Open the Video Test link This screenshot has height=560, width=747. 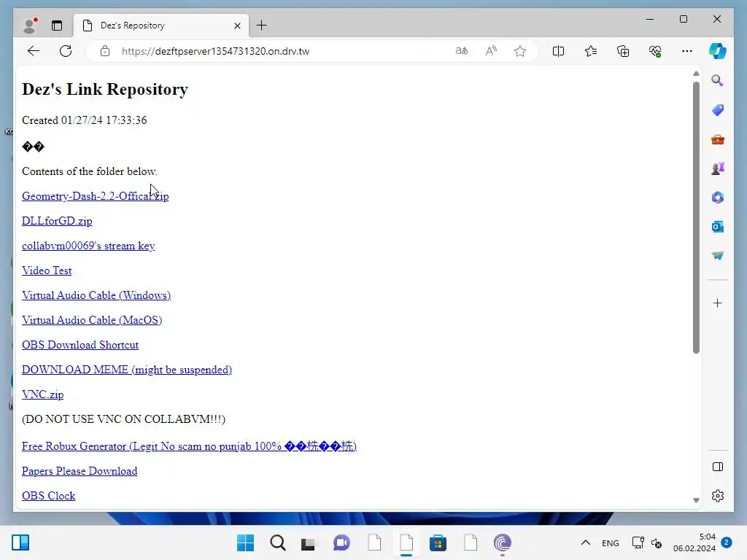[x=47, y=271]
